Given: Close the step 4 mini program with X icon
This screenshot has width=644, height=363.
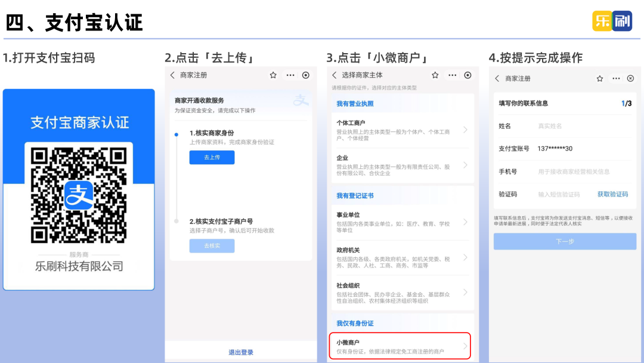Looking at the screenshot, I should 630,79.
